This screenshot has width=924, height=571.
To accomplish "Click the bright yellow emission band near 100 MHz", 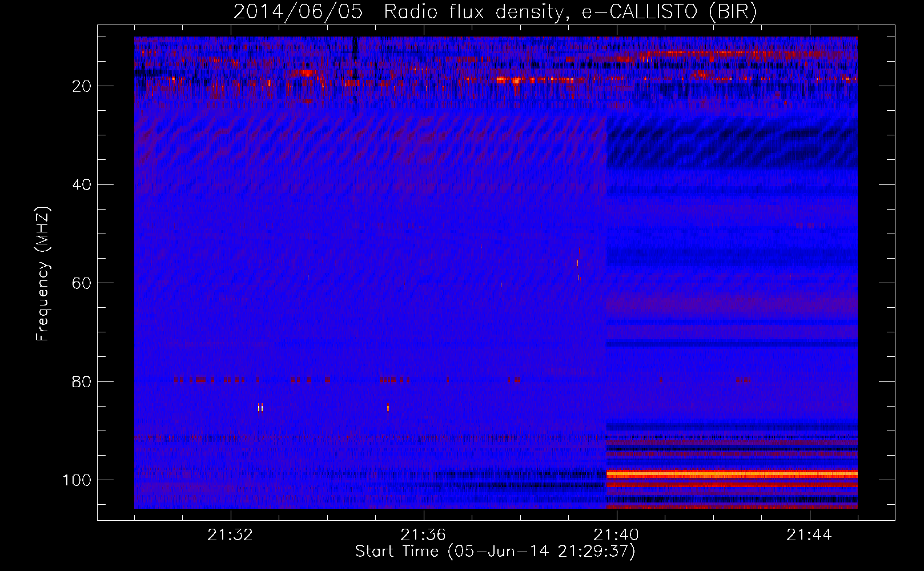I will (x=732, y=474).
